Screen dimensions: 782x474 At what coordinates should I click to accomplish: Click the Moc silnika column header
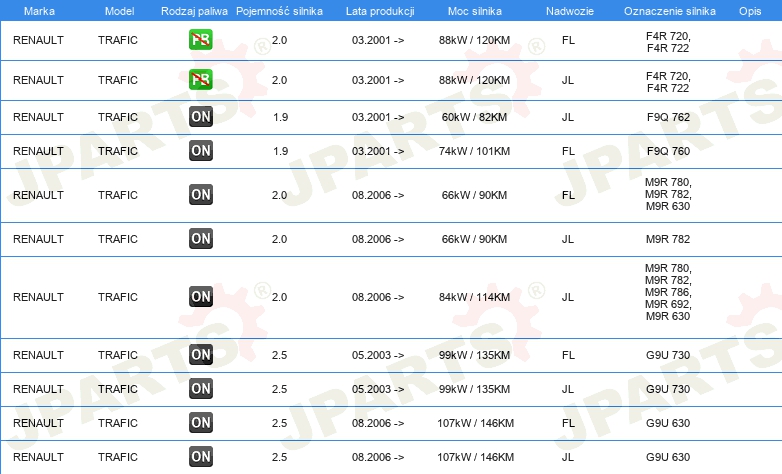475,11
